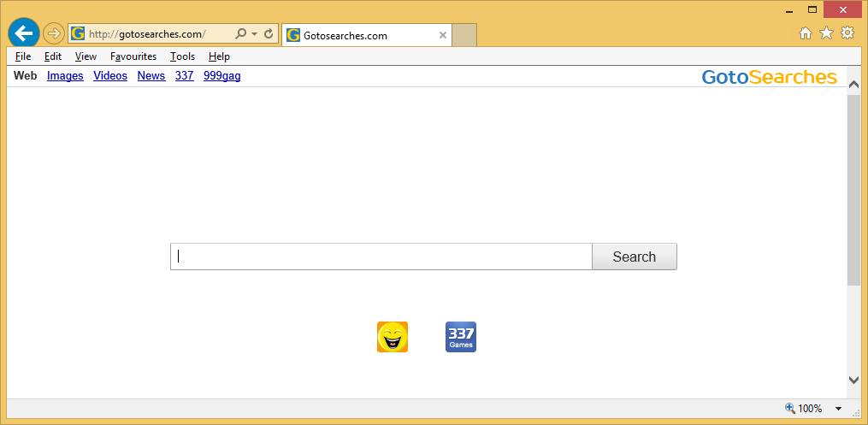
Task: Click the G site icon in address bar
Action: (x=78, y=33)
